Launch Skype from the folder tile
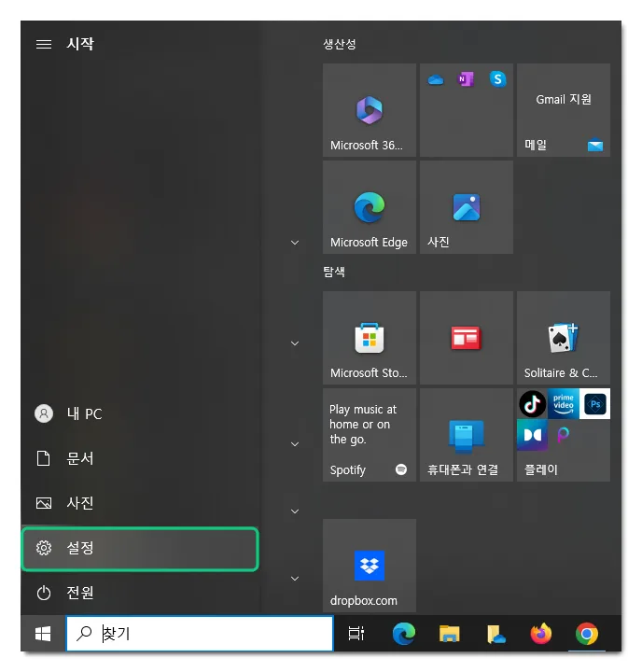642x672 pixels. click(497, 79)
